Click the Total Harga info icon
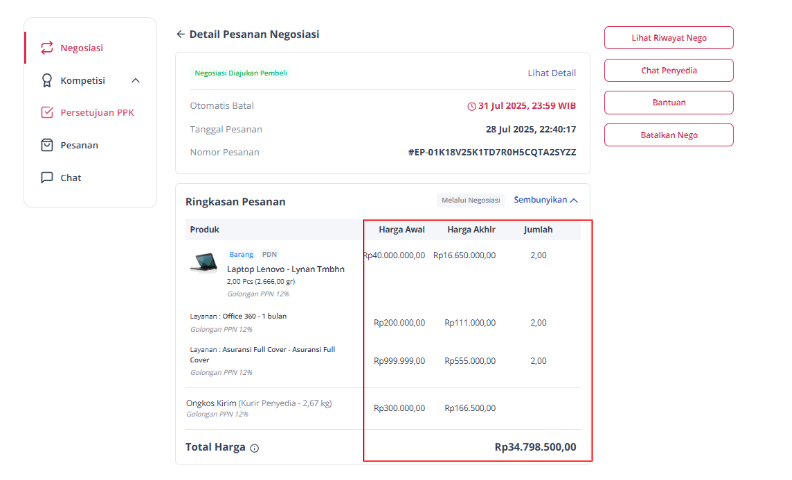This screenshot has height=480, width=792. point(255,448)
